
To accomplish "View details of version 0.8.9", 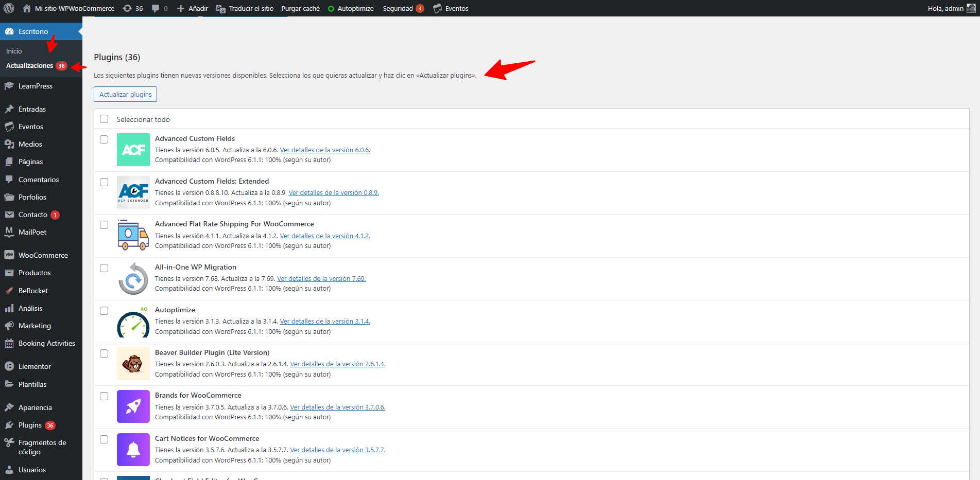I will tap(334, 193).
